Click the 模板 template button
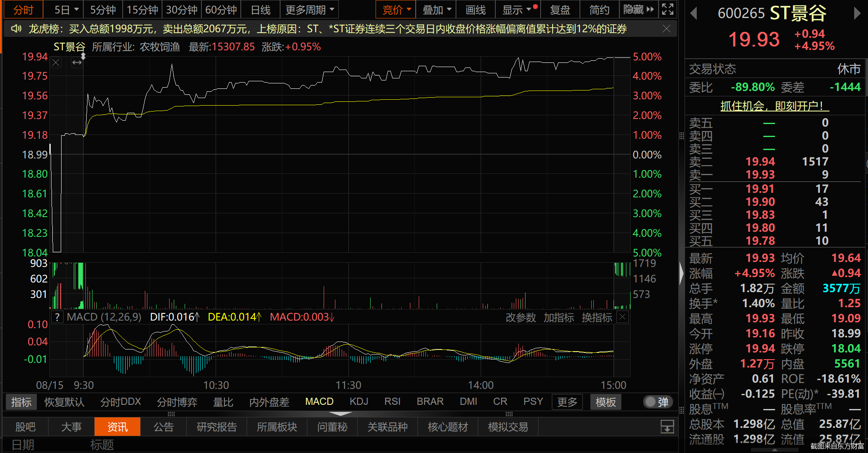Image resolution: width=868 pixels, height=453 pixels. [x=605, y=402]
